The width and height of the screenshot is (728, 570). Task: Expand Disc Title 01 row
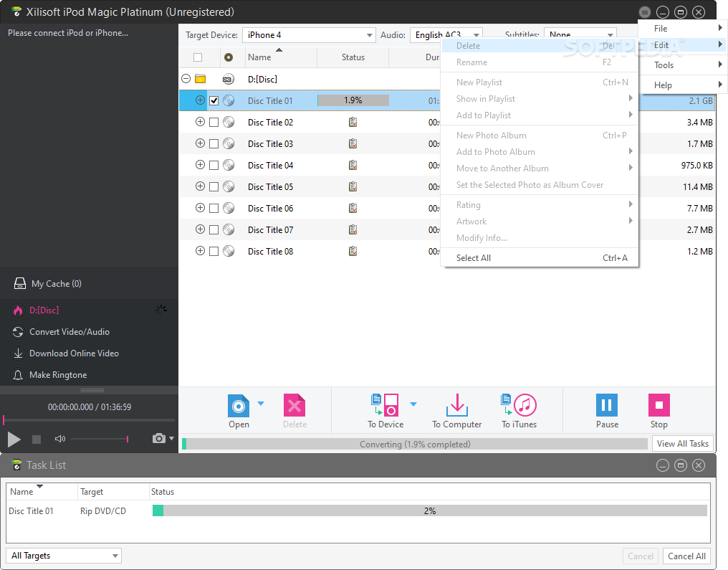pos(200,100)
